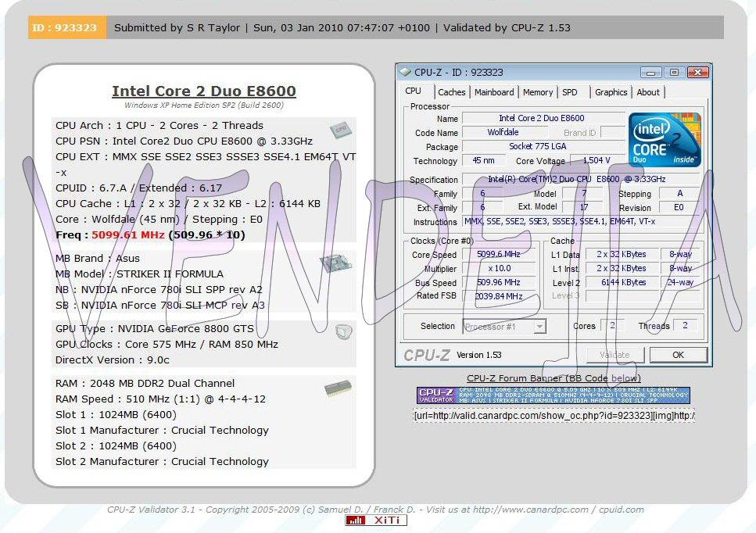The width and height of the screenshot is (756, 533).
Task: Click the Cores count field
Action: pos(612,325)
